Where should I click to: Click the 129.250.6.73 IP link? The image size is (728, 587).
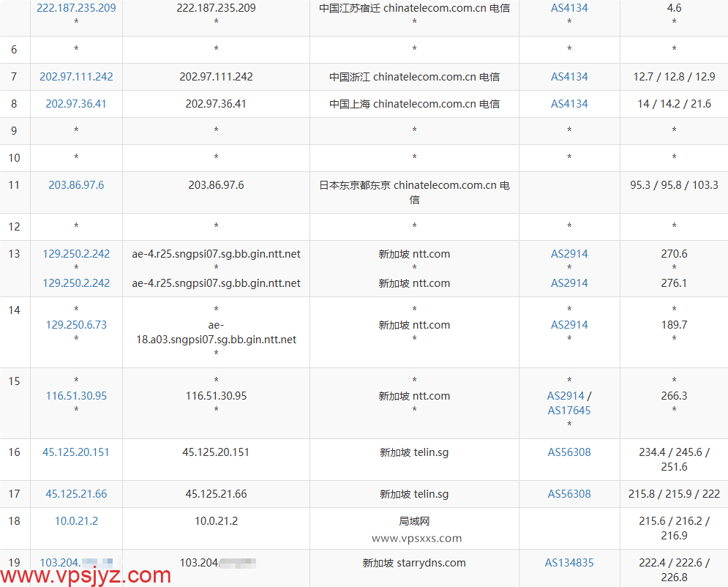tap(76, 324)
